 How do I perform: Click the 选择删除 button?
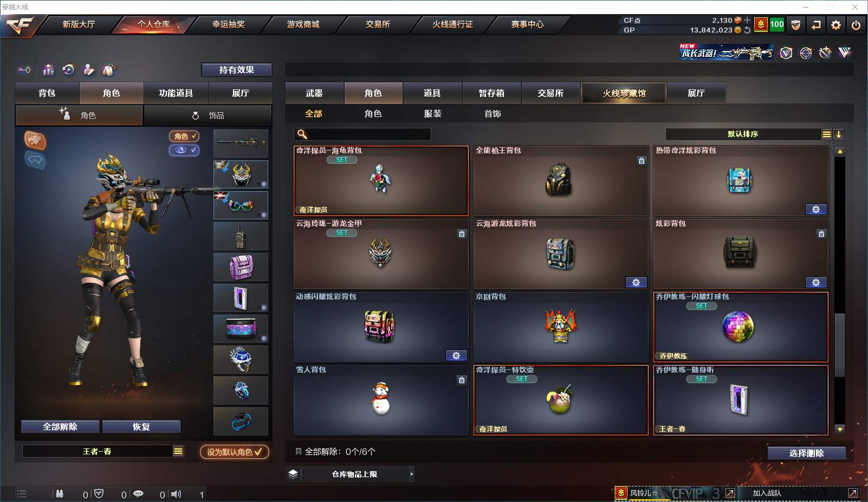(x=806, y=453)
